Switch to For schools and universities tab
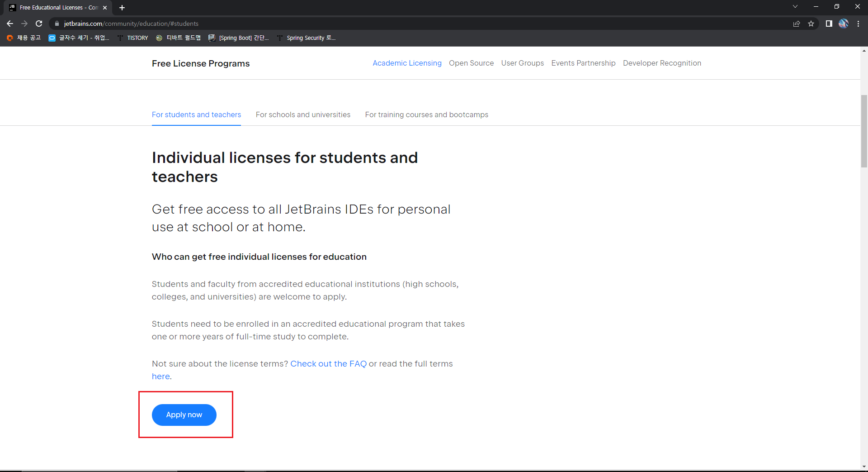868x472 pixels. click(303, 115)
